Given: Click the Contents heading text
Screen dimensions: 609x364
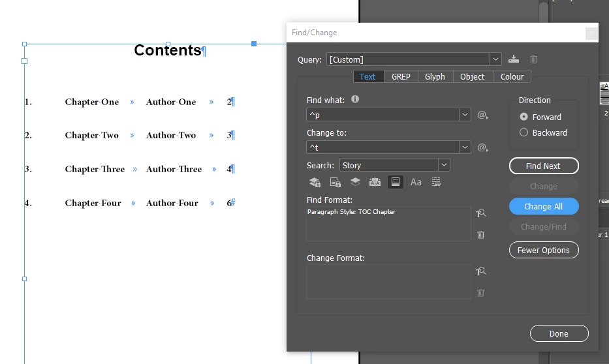Looking at the screenshot, I should [x=167, y=50].
